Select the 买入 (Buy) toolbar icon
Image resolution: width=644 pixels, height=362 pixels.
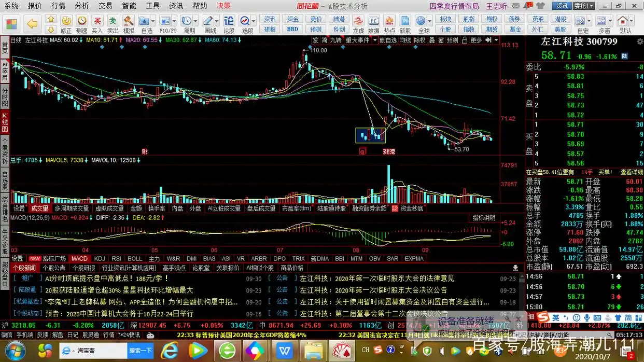pos(97,21)
